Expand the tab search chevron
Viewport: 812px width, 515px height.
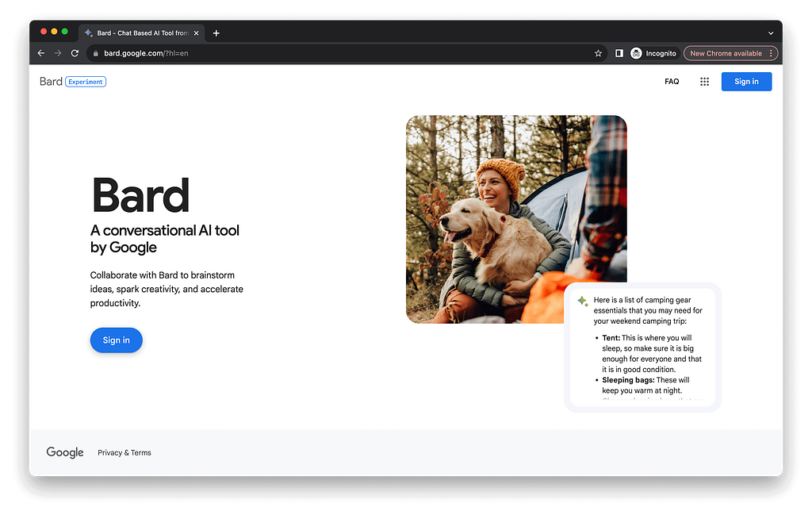click(x=771, y=33)
